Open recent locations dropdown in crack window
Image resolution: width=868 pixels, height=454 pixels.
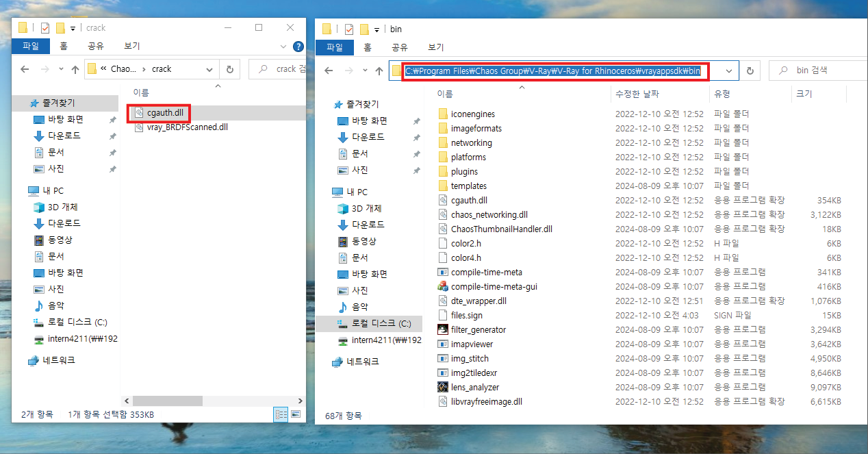click(x=62, y=69)
